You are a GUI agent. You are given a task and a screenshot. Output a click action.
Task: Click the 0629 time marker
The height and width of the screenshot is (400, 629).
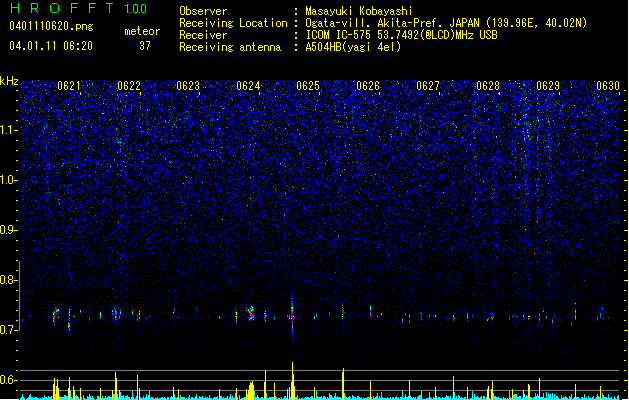(x=548, y=86)
